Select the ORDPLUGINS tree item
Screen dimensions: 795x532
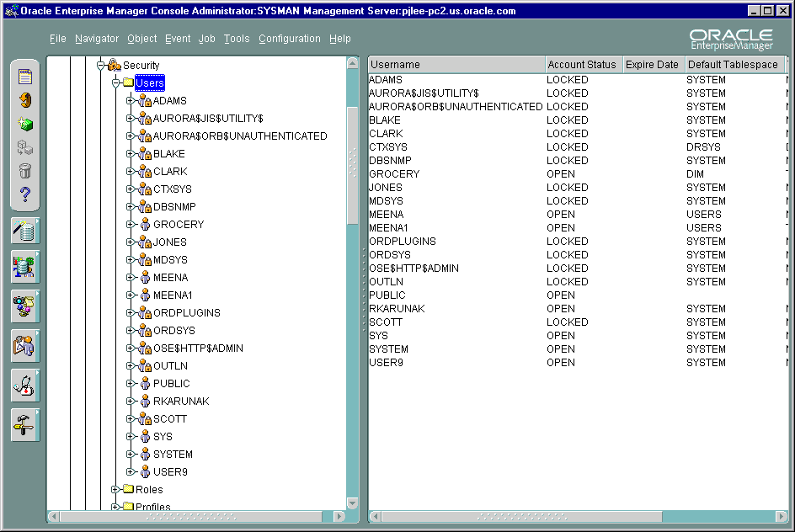click(187, 312)
